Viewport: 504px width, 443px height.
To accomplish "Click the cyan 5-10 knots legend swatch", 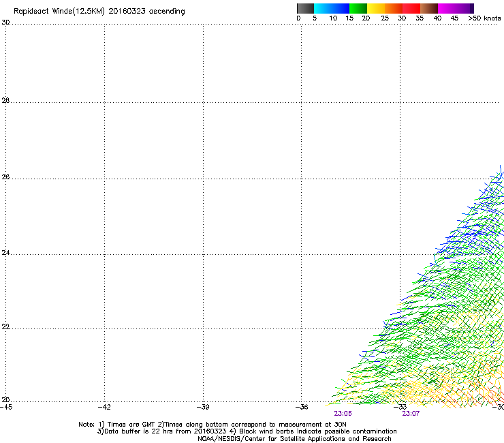I will tap(323, 8).
